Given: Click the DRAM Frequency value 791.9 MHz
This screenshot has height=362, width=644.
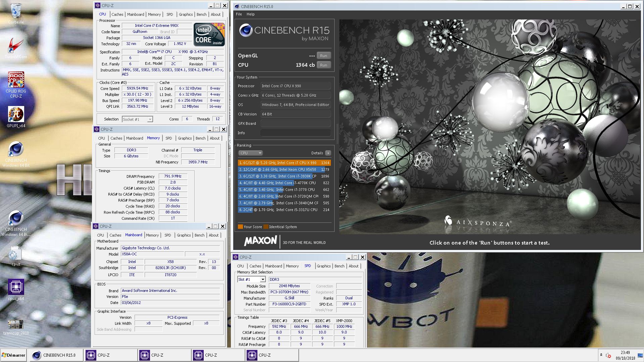Looking at the screenshot, I should point(173,176).
